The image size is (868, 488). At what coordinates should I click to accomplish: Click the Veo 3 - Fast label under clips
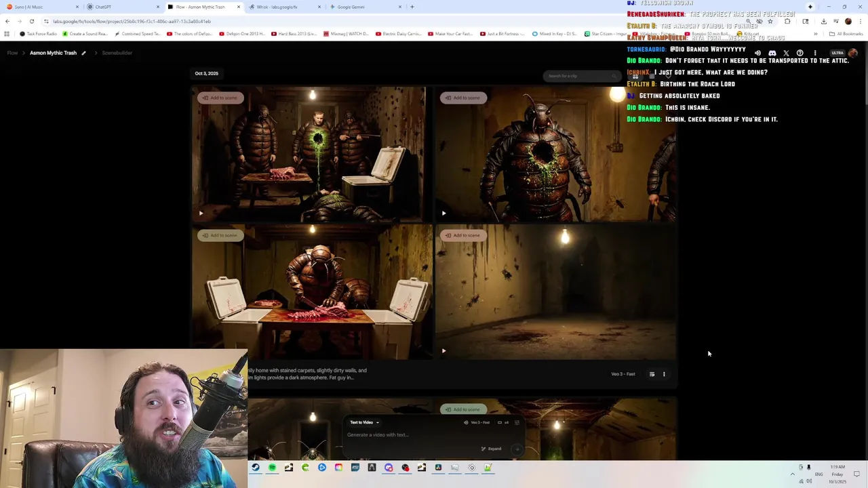tap(623, 374)
